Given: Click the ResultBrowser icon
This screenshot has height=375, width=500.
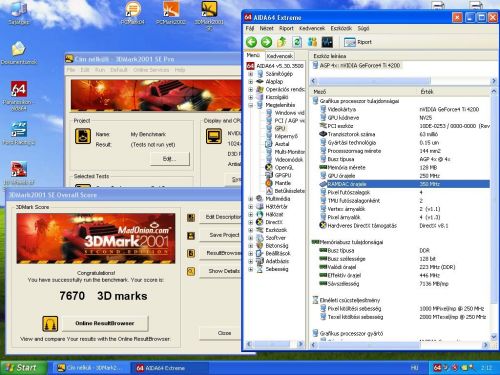Looking at the screenshot, I should pos(191,254).
